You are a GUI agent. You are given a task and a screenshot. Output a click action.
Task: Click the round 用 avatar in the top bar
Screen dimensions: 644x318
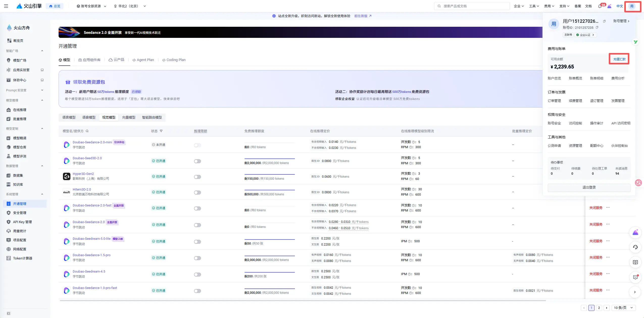click(632, 6)
